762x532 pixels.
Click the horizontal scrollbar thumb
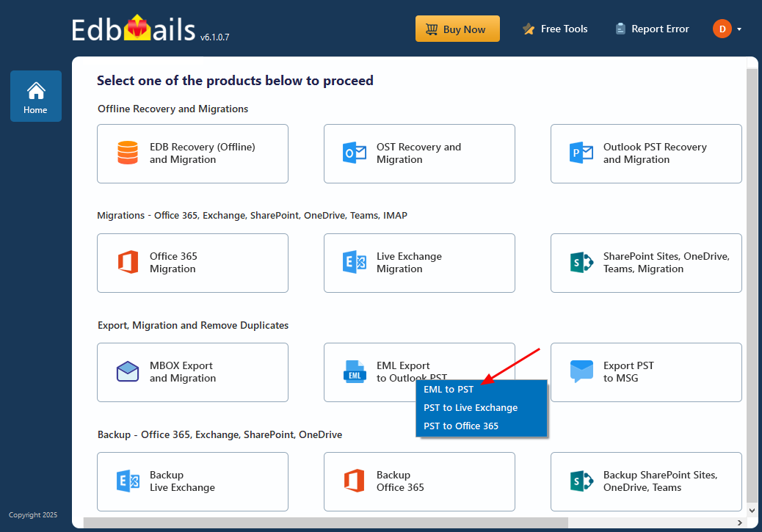[x=326, y=522]
